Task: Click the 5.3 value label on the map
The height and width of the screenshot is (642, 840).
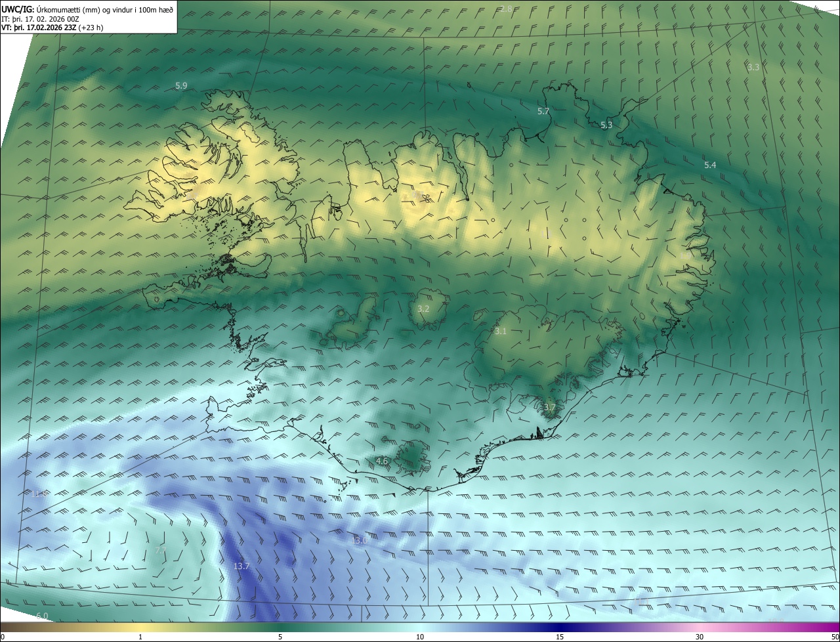Action: (606, 125)
